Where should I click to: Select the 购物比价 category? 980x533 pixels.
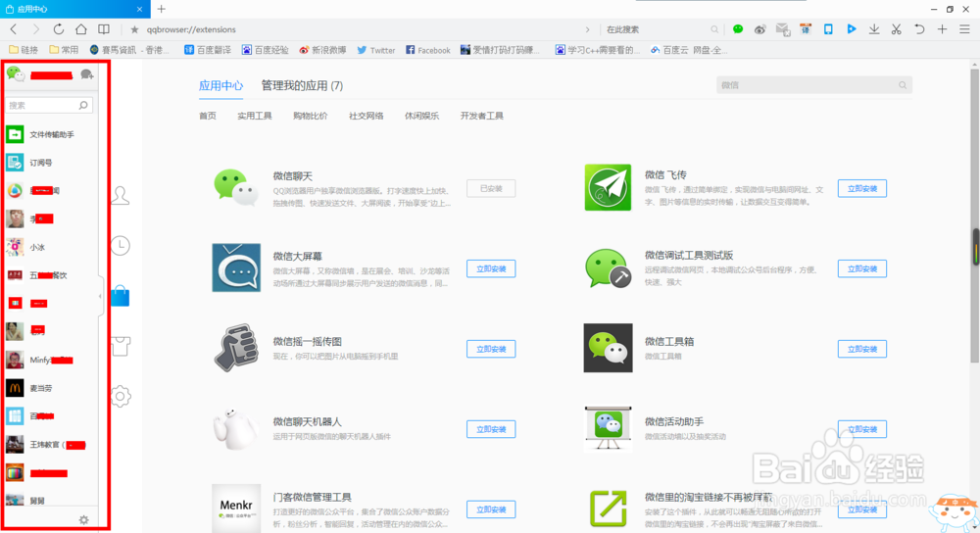(x=310, y=116)
